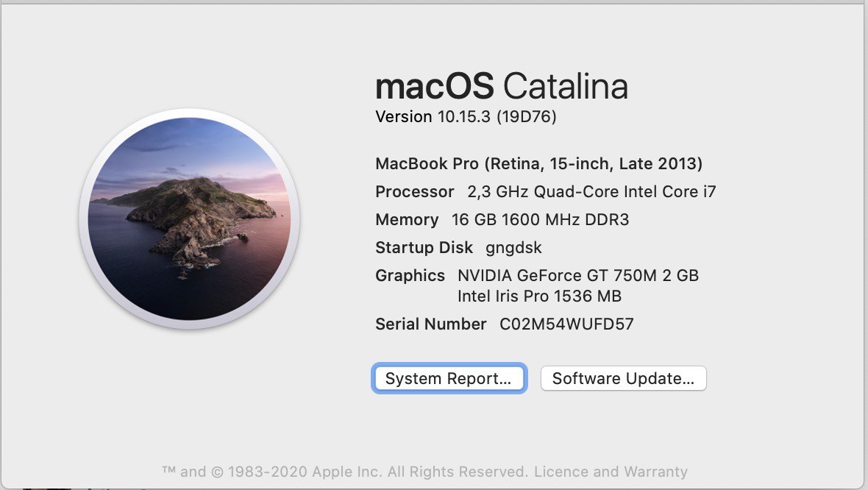Open the System Report button

click(x=449, y=378)
